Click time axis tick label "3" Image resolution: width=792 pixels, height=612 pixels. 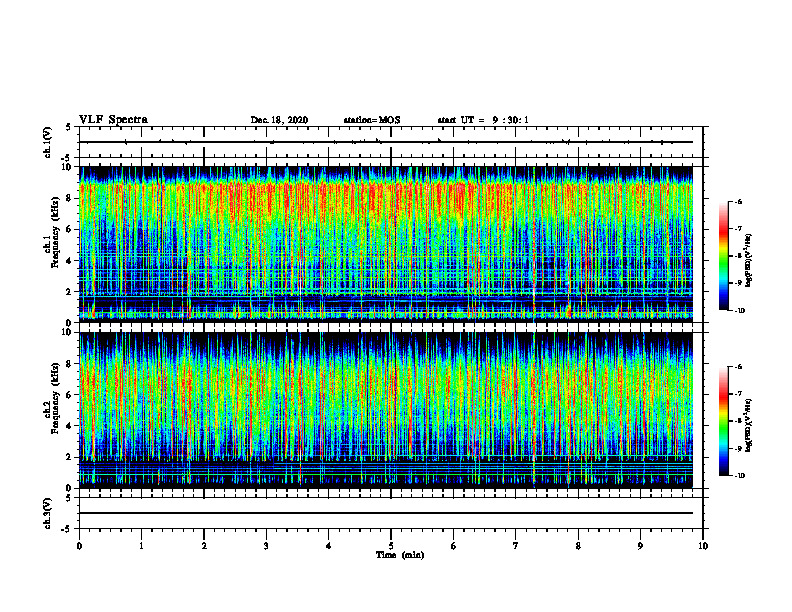point(266,546)
